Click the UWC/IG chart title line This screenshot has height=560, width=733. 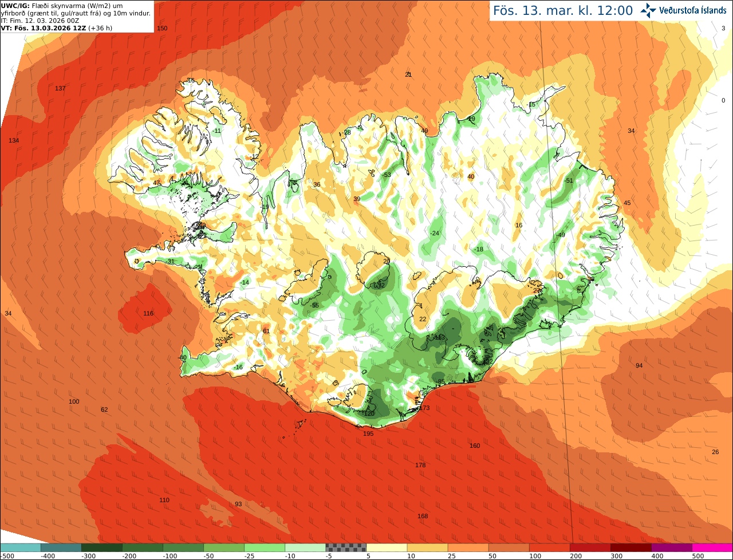pos(62,5)
